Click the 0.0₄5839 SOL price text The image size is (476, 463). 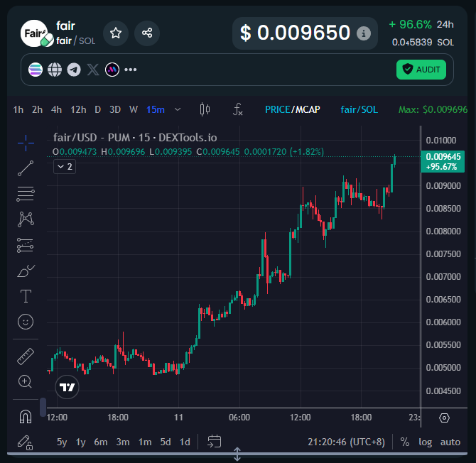(423, 42)
